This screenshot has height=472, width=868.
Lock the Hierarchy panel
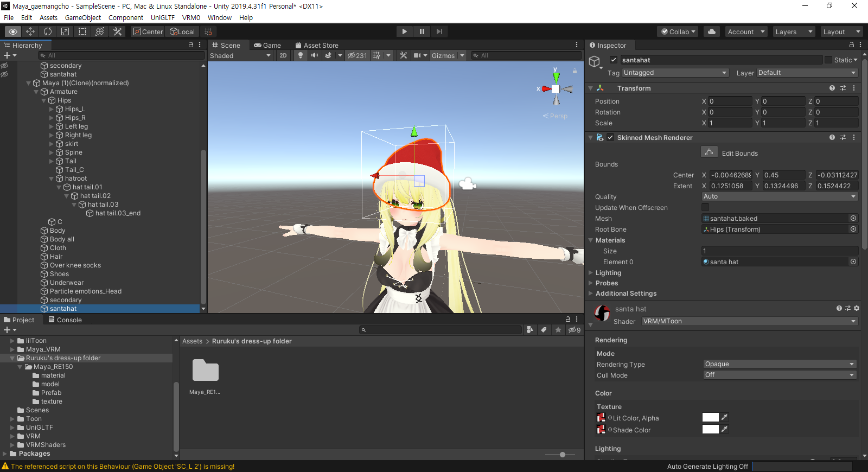[x=191, y=45]
